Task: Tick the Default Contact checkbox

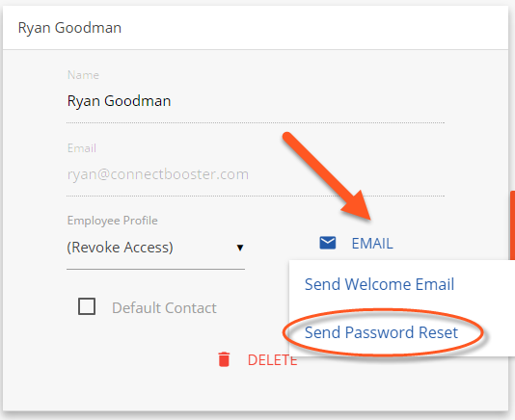Action: 87,306
